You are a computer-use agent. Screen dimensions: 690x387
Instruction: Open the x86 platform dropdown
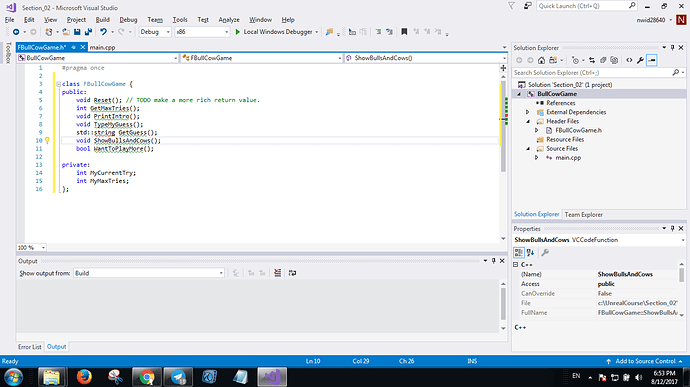pos(202,32)
